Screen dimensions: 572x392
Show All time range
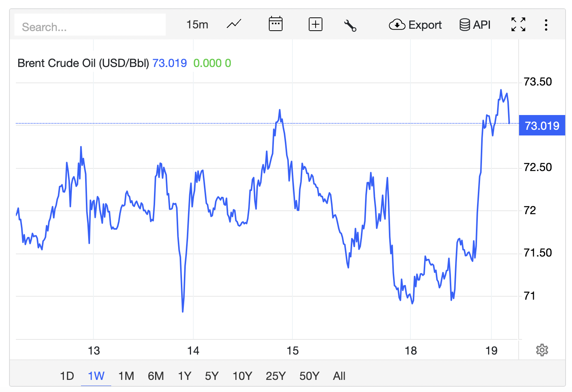point(339,376)
